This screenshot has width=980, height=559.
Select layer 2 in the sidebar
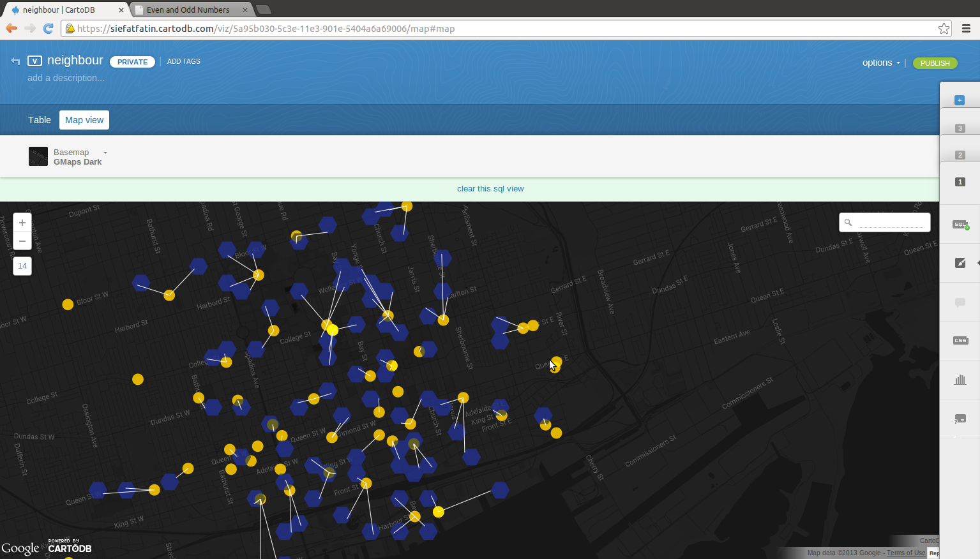[960, 155]
